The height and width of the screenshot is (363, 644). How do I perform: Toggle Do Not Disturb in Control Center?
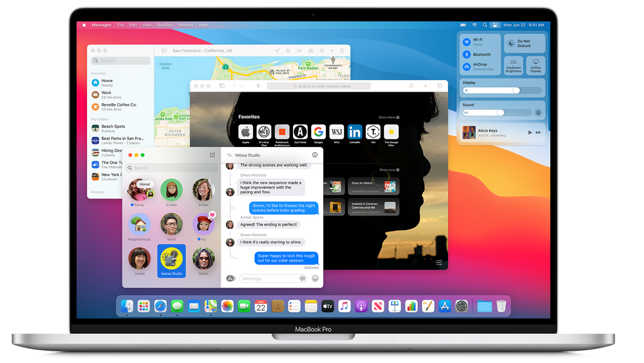pyautogui.click(x=524, y=43)
